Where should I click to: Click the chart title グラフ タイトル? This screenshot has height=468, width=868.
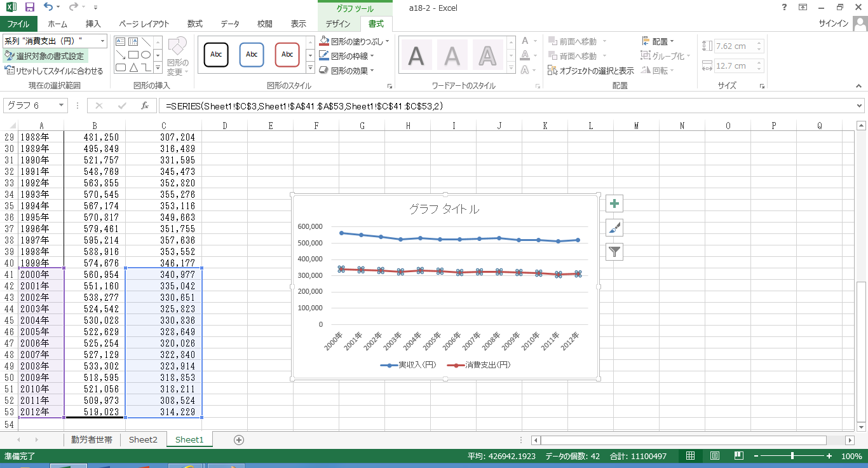pyautogui.click(x=444, y=209)
